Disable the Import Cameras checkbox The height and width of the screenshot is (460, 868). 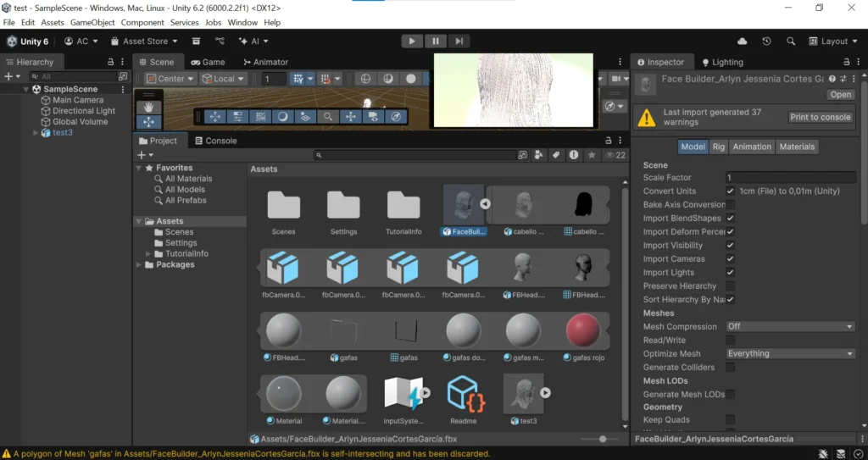(x=731, y=259)
